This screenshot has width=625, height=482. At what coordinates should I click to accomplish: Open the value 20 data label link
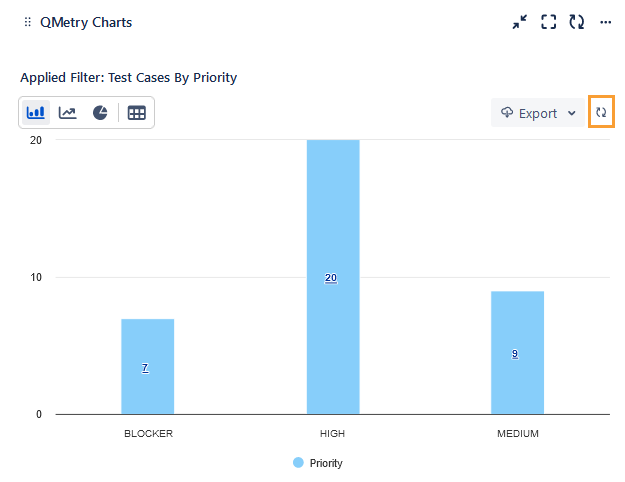pos(331,278)
